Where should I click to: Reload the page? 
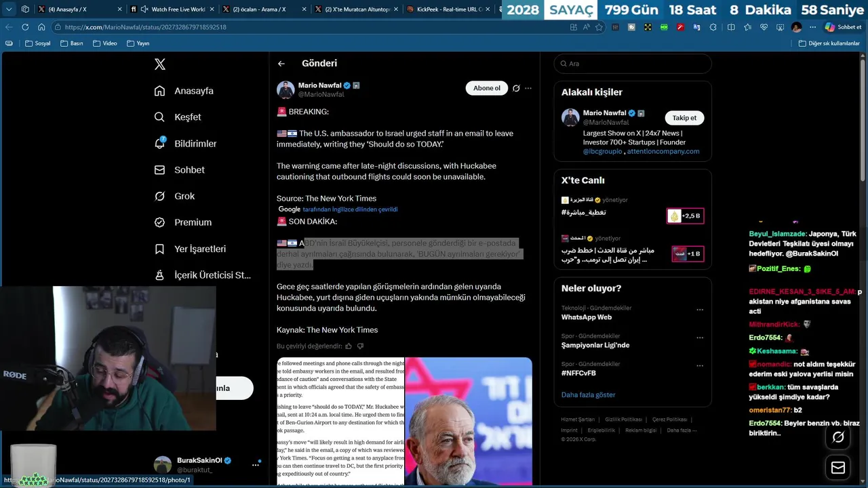[x=25, y=27]
